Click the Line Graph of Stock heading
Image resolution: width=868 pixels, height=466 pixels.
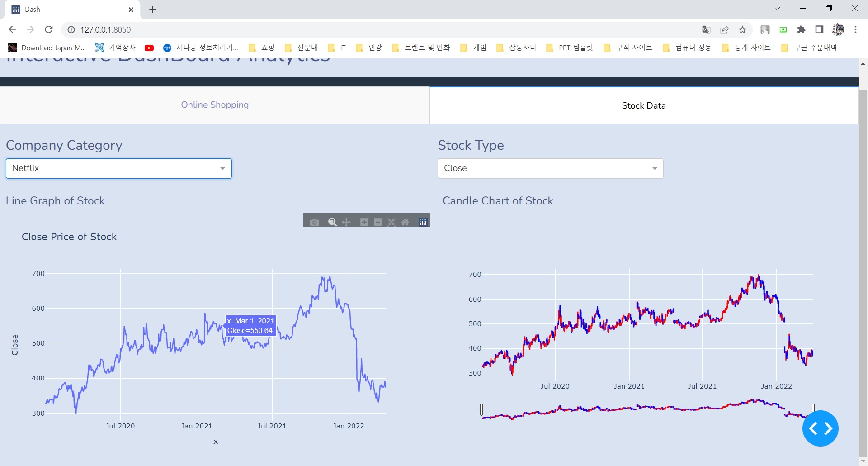[55, 201]
